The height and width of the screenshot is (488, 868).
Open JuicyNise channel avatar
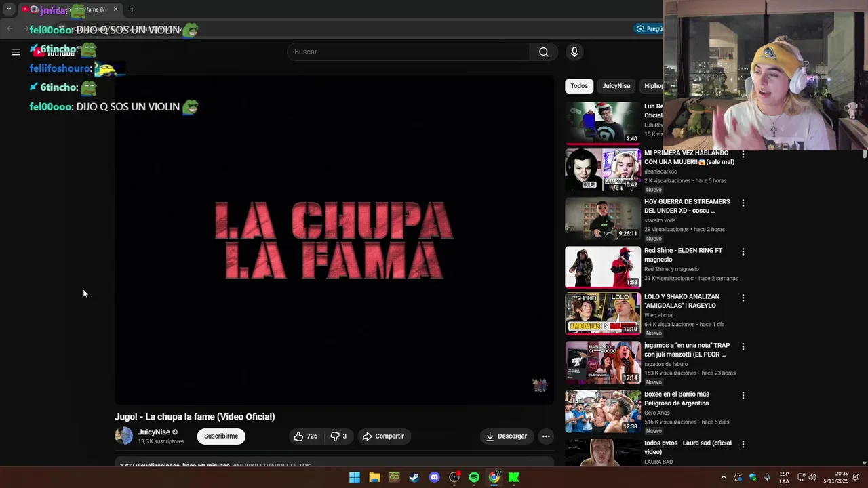coord(124,436)
